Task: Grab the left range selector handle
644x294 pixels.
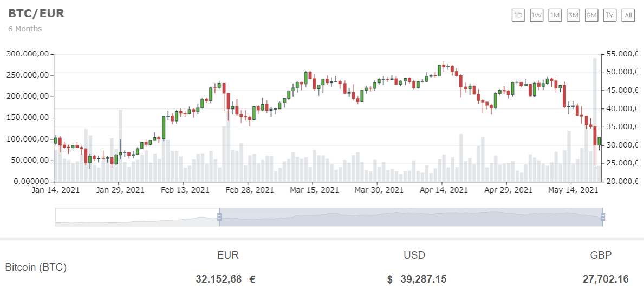Action: [x=219, y=217]
